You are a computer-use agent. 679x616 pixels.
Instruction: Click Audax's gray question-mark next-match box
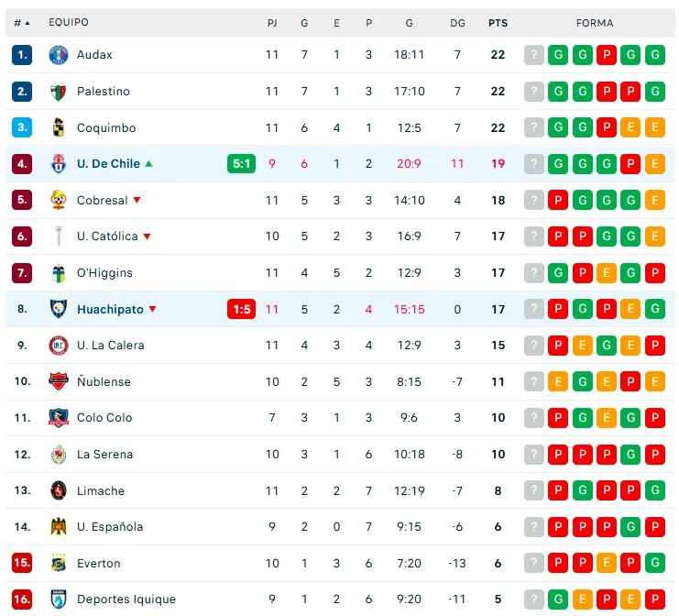pyautogui.click(x=534, y=55)
